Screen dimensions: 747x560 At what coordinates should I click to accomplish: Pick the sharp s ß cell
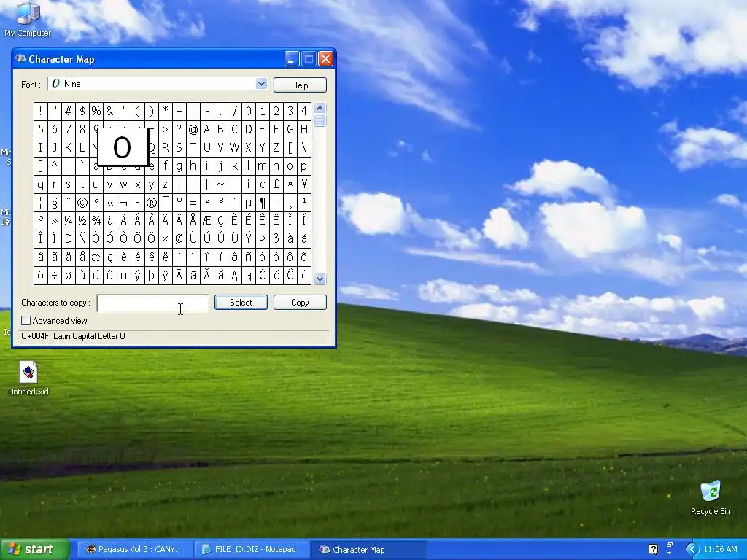tap(276, 239)
